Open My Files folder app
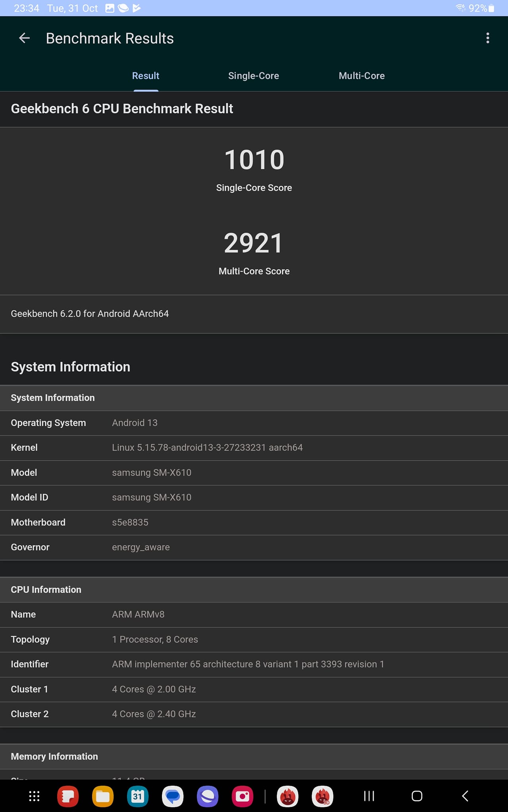The image size is (508, 812). (x=103, y=796)
